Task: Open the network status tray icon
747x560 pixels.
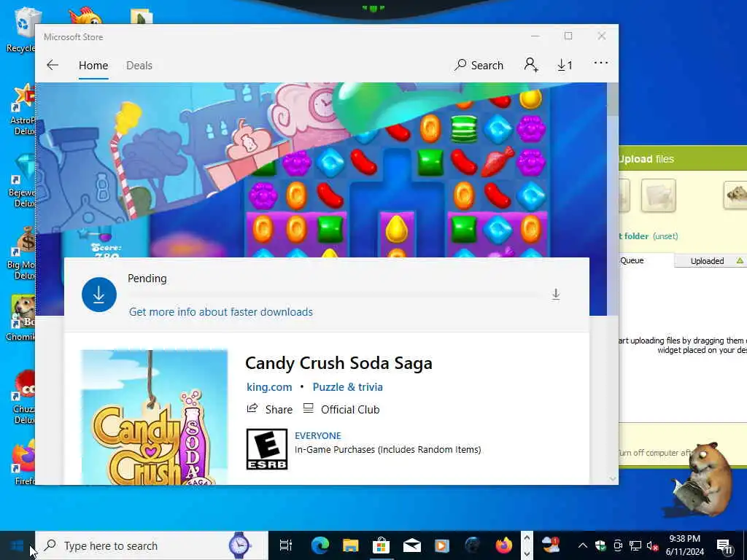Action: click(635, 545)
